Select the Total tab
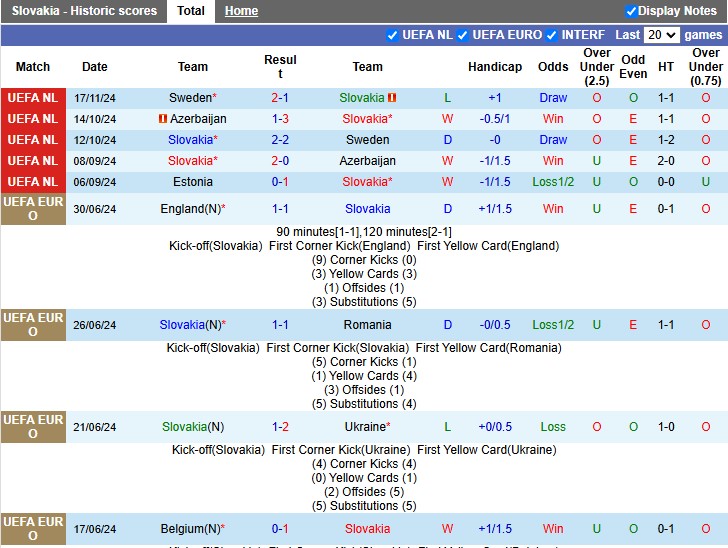The width and height of the screenshot is (728, 548). pyautogui.click(x=191, y=11)
